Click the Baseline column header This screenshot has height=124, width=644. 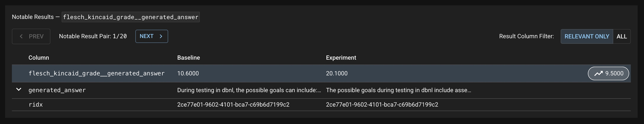click(188, 58)
